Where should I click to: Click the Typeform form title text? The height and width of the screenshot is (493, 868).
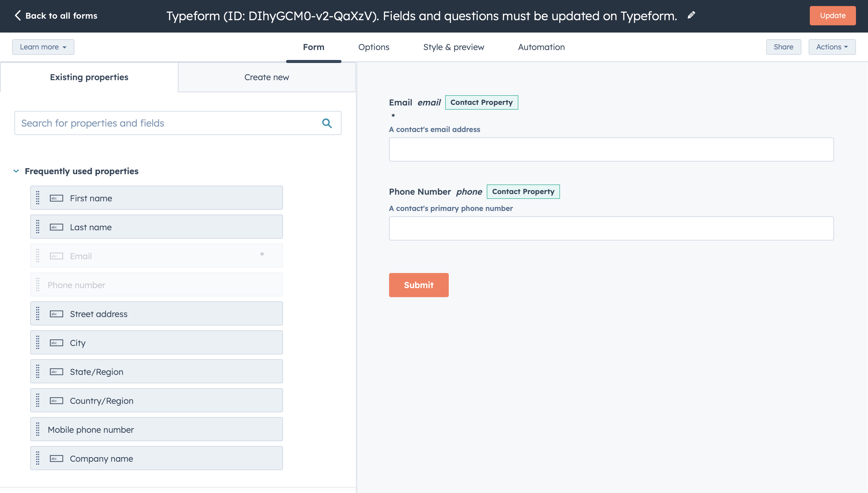point(421,16)
